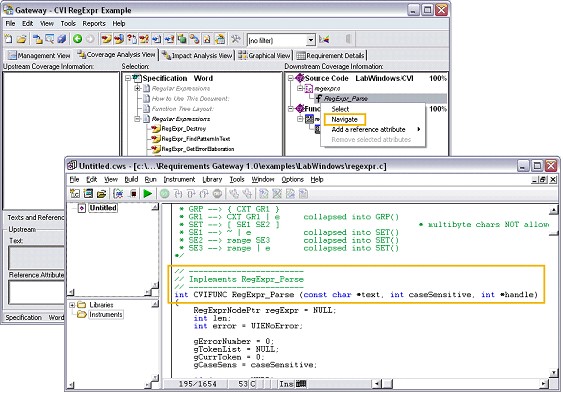Click the Gateway application icon in title bar

(x=8, y=10)
